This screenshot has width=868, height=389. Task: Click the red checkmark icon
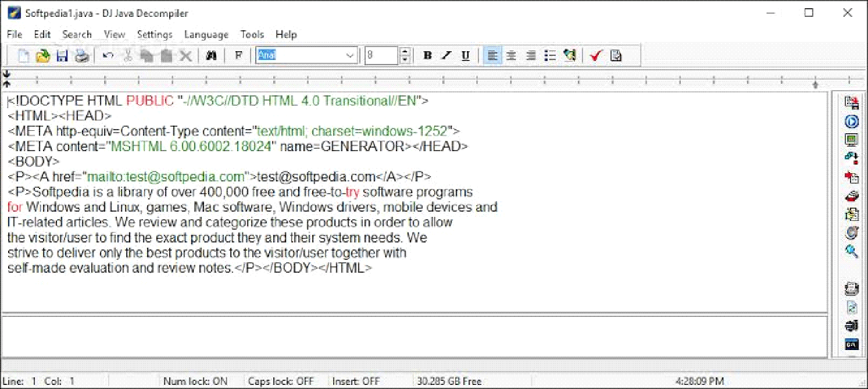pyautogui.click(x=596, y=56)
